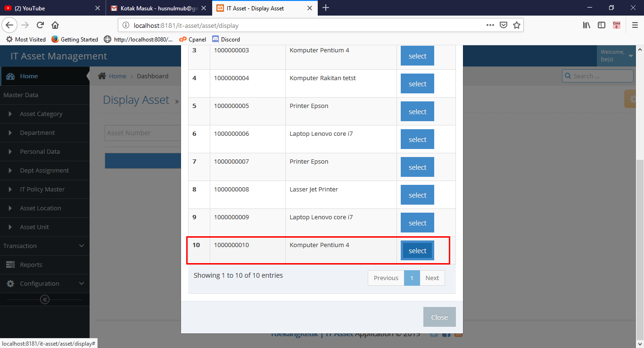Collapse the sidebar with the double-arrow toggle

click(x=44, y=299)
